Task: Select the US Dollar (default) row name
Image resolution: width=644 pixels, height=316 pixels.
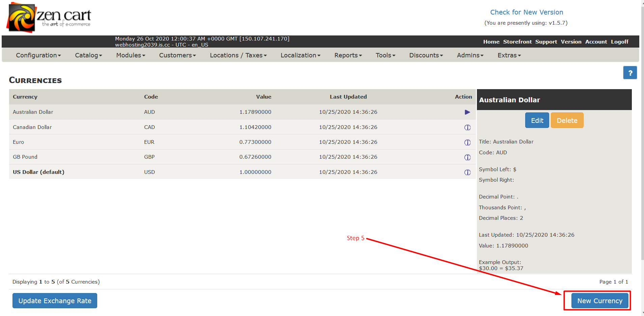Action: pos(38,172)
